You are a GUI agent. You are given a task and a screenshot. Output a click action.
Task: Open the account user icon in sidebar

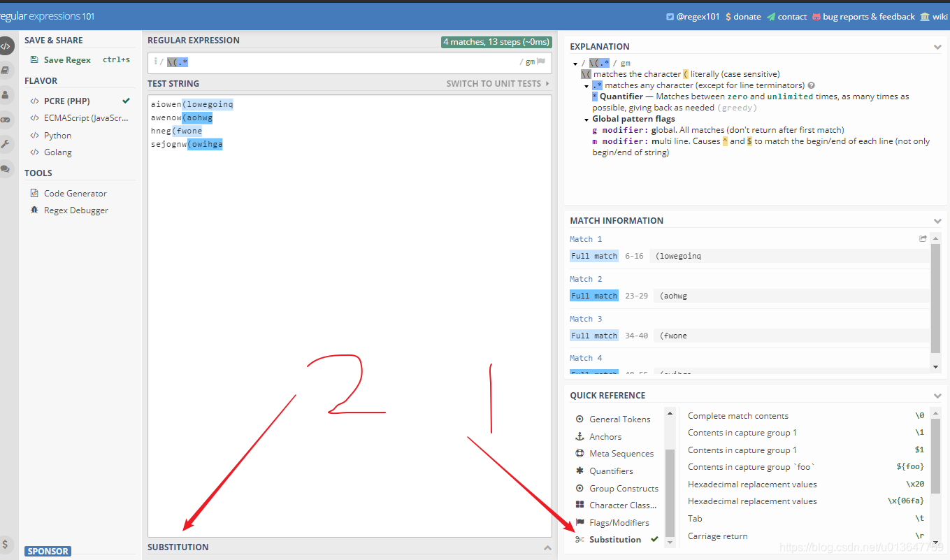click(x=6, y=94)
